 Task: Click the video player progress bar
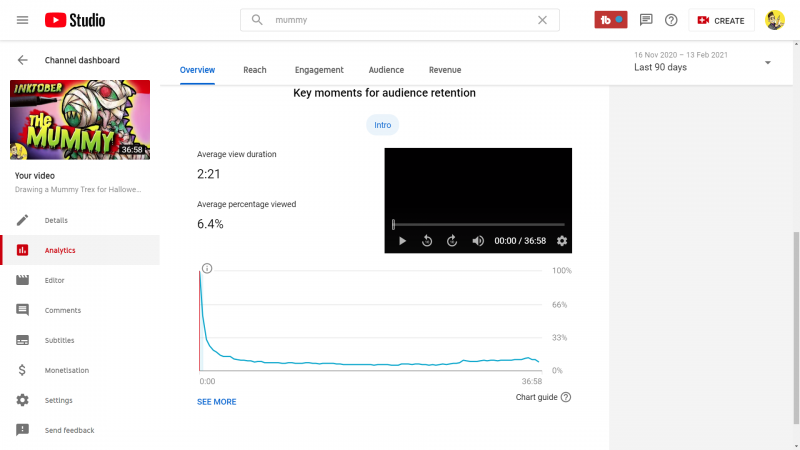tap(478, 225)
